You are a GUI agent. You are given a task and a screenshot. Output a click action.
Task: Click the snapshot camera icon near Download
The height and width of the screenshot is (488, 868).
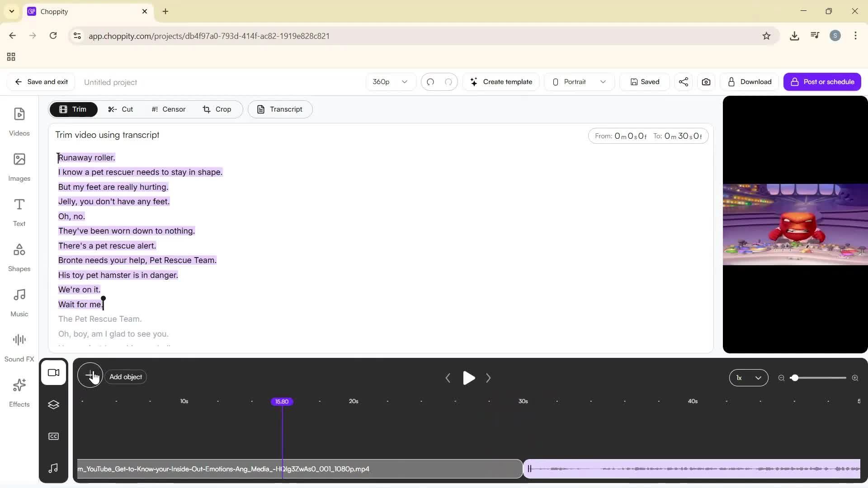click(706, 82)
